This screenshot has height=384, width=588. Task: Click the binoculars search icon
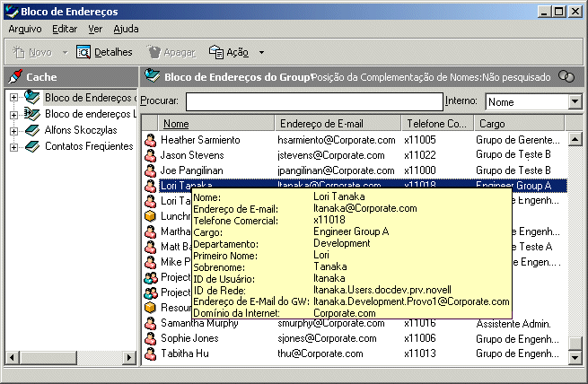pyautogui.click(x=566, y=77)
